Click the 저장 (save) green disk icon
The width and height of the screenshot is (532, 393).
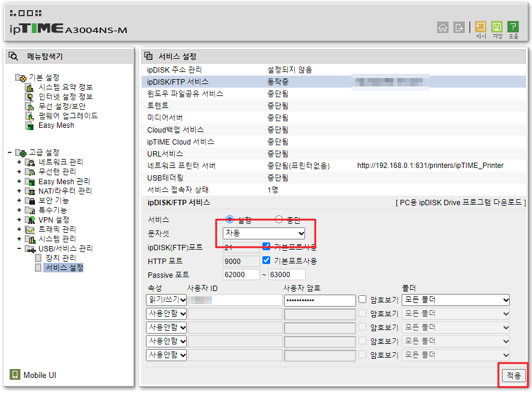497,27
